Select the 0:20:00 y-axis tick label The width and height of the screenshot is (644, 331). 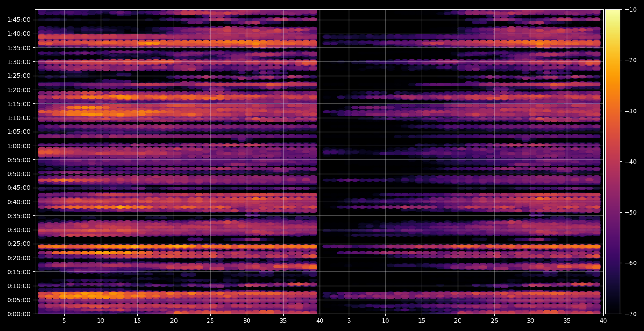point(19,258)
